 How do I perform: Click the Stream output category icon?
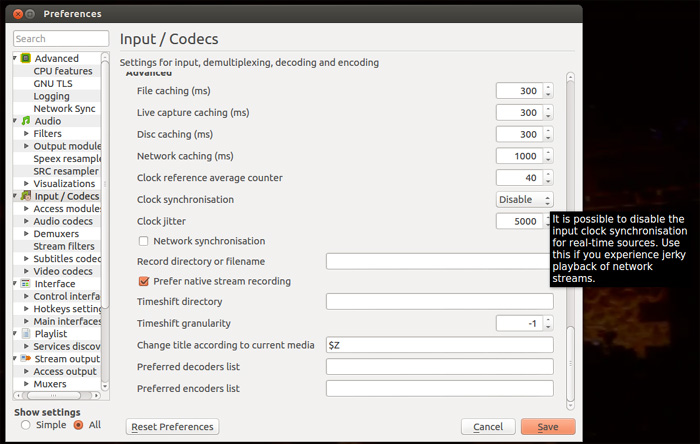point(27,359)
